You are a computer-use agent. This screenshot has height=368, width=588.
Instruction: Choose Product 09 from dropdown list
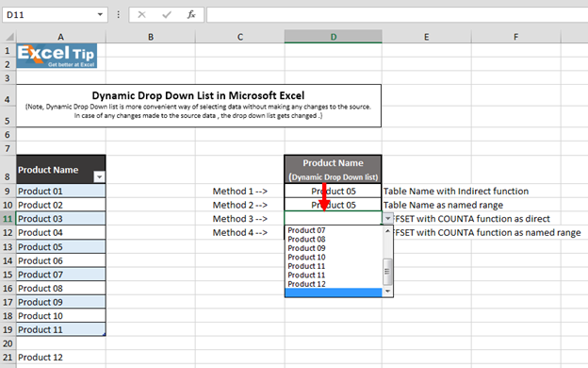334,248
